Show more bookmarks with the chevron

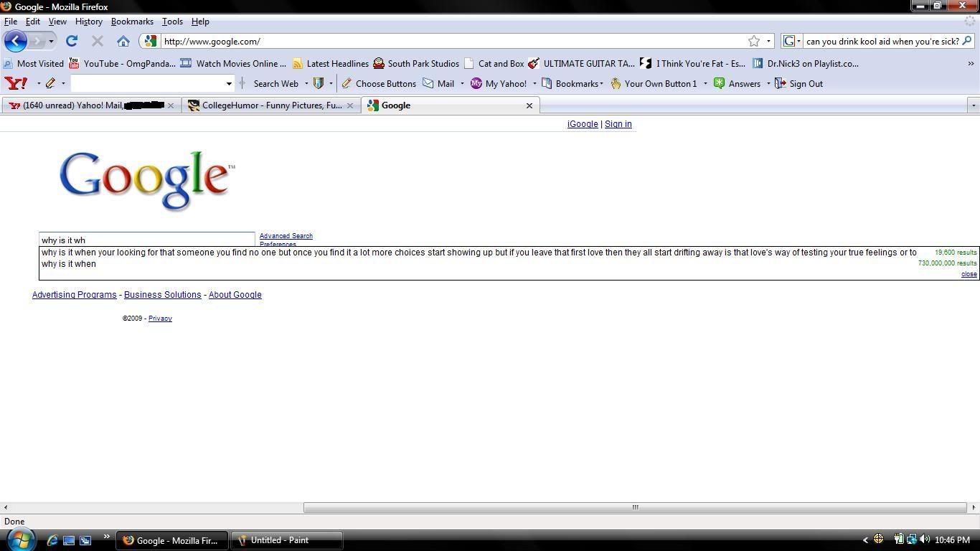click(971, 63)
